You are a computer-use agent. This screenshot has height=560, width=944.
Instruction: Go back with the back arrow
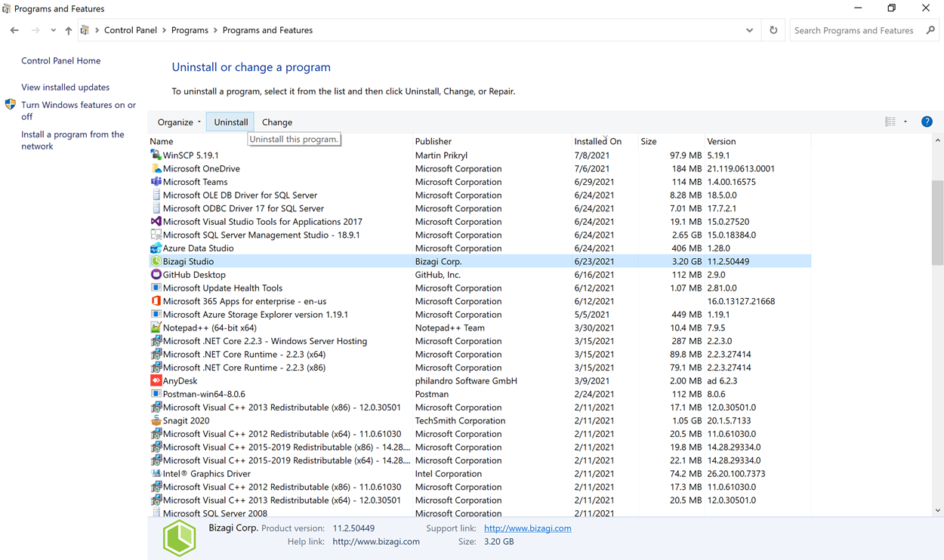[14, 30]
